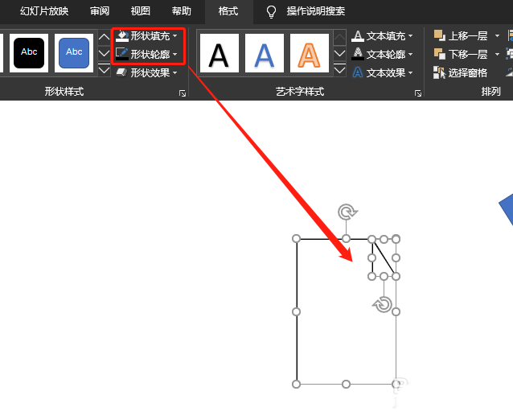Select the 帮助 tab
This screenshot has width=513, height=420.
pos(181,11)
